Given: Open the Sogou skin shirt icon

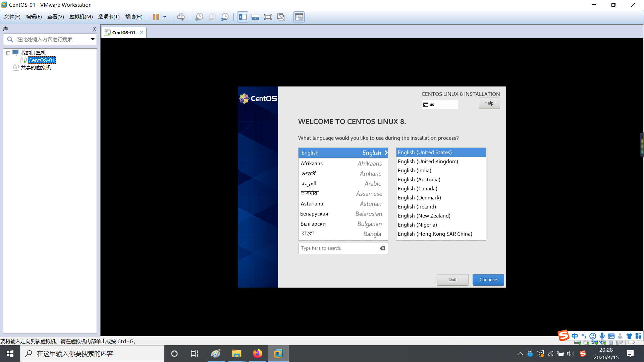Looking at the screenshot, I should (x=629, y=336).
